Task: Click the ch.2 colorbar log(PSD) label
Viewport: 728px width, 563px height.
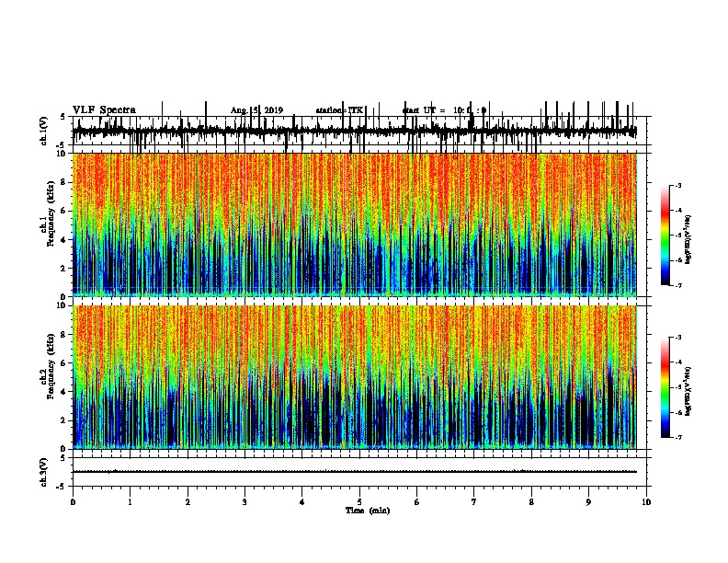Action: 688,391
